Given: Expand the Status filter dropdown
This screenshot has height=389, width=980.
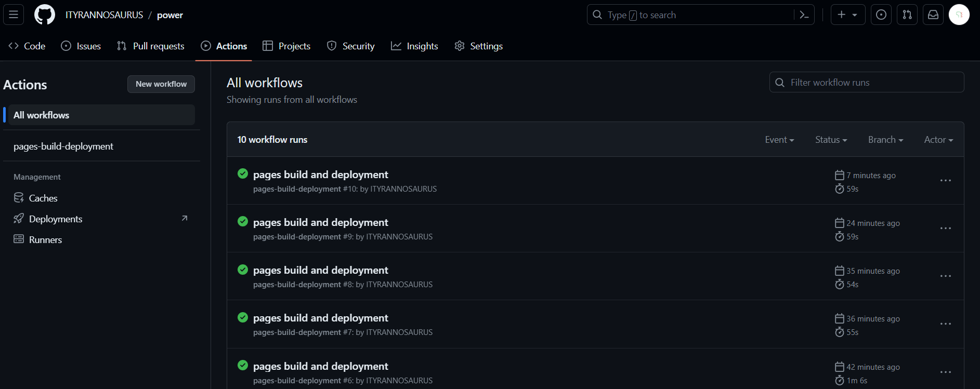Looking at the screenshot, I should click(x=831, y=140).
